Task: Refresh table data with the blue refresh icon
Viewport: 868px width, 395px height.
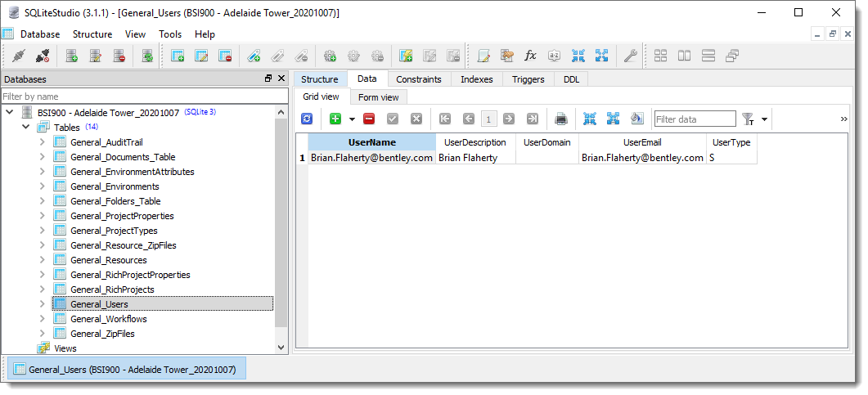Action: (307, 119)
